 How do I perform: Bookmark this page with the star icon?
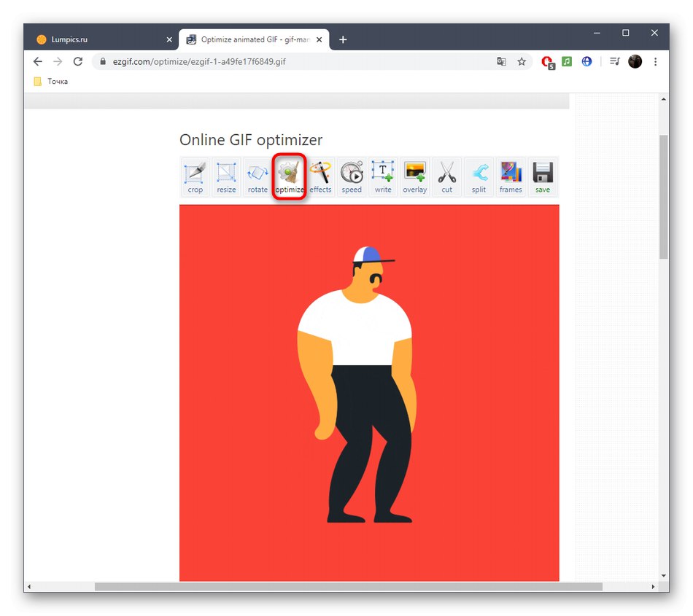pos(522,62)
